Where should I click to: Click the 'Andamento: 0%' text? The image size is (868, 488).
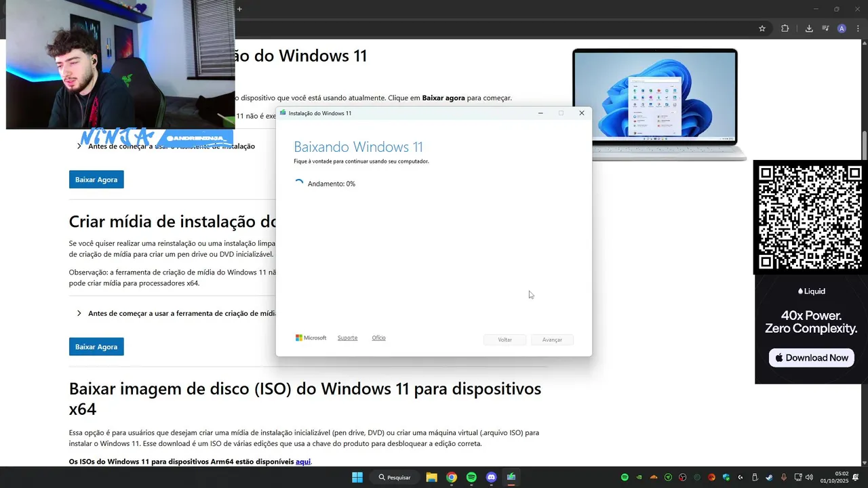point(332,184)
